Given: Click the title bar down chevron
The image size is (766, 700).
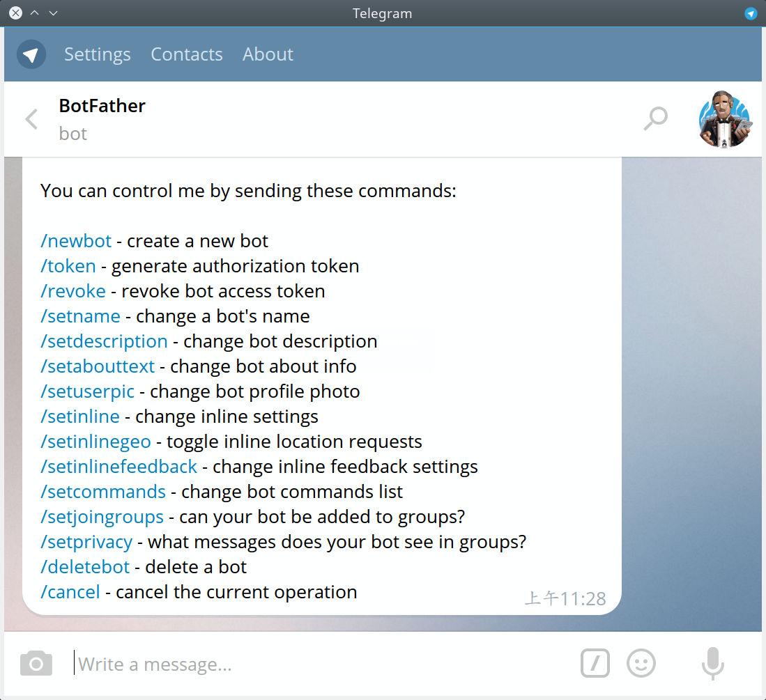Looking at the screenshot, I should coord(53,13).
